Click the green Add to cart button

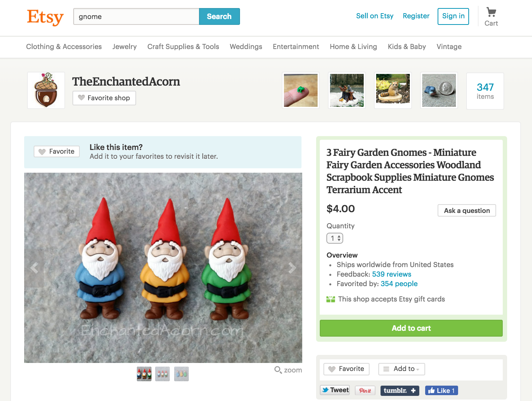[x=411, y=328]
